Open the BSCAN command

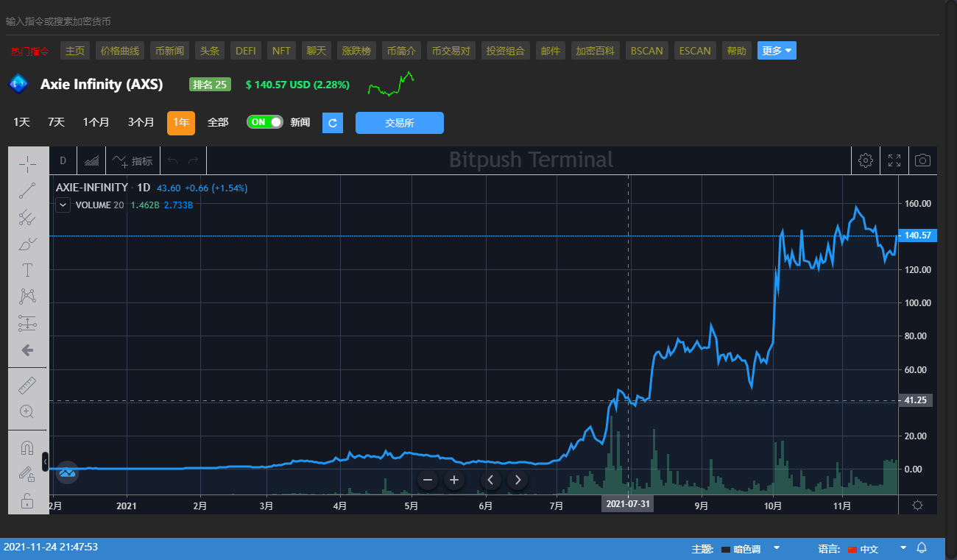point(647,51)
